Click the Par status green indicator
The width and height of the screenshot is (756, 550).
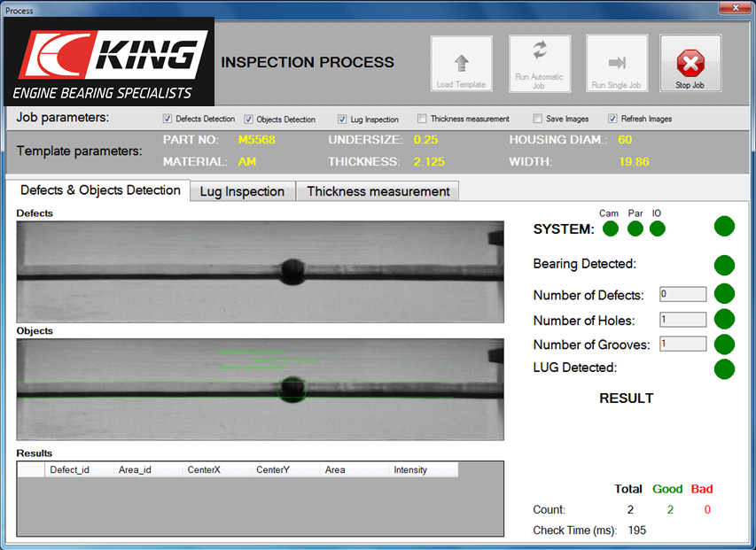click(x=635, y=229)
